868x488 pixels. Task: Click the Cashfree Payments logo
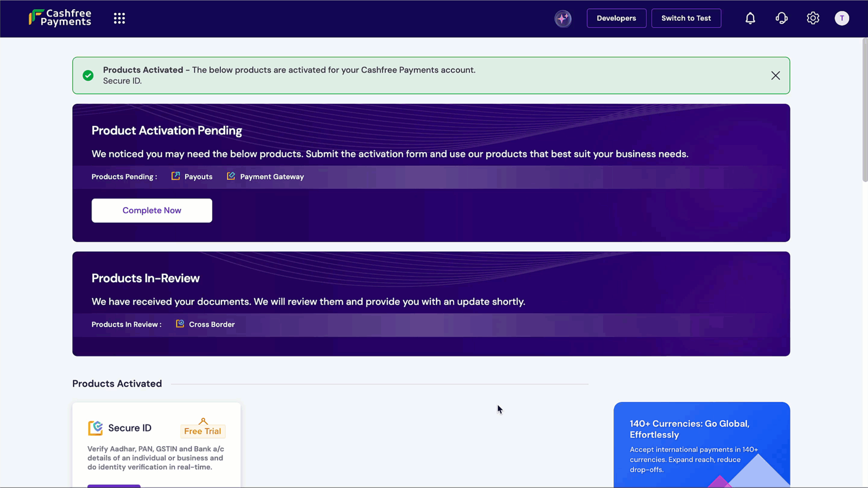pos(60,18)
